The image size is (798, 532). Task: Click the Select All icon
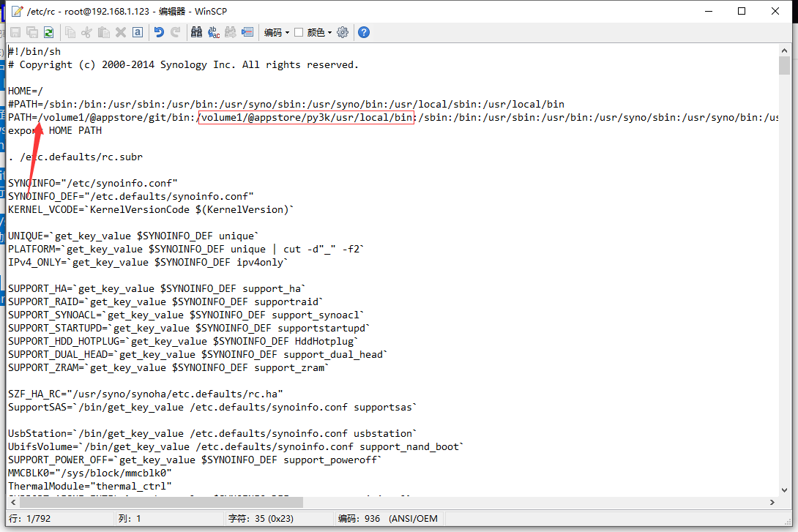pyautogui.click(x=138, y=32)
